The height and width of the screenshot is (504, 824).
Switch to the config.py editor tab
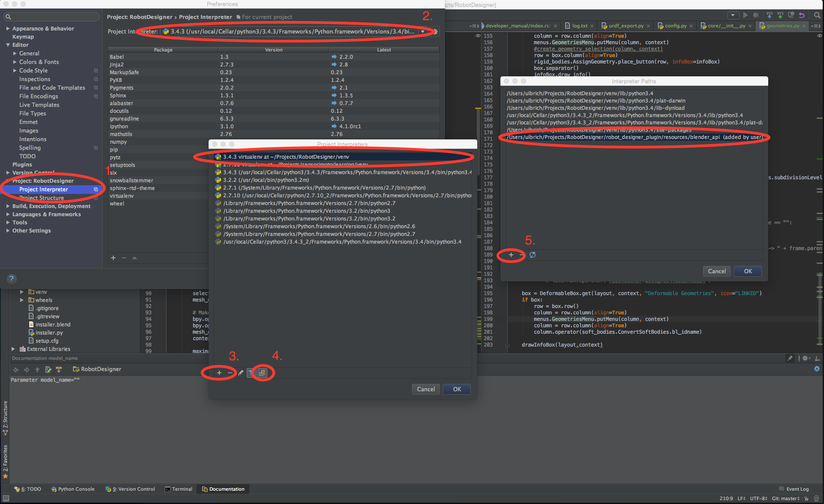point(676,26)
